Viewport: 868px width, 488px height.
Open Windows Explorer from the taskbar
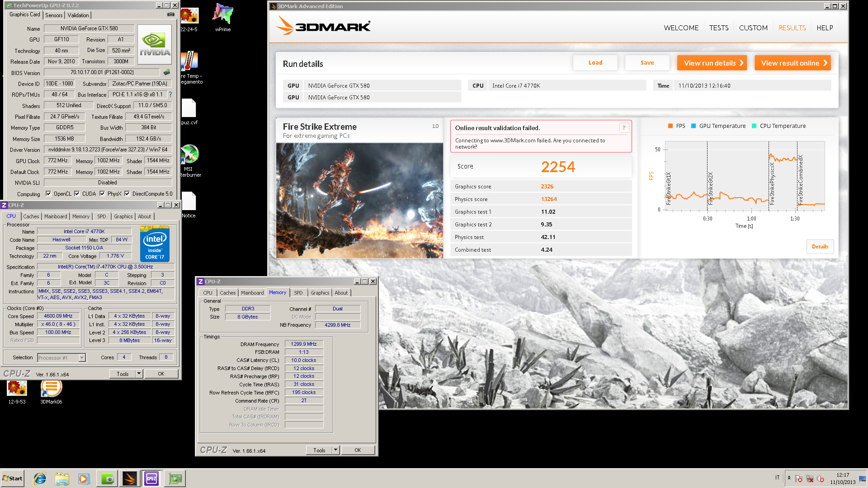(x=62, y=479)
